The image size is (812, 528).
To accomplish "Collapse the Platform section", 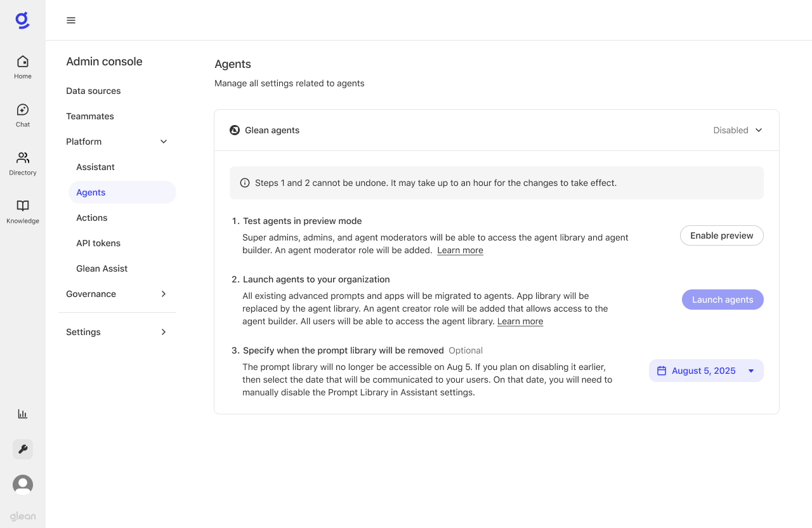I will (x=164, y=142).
